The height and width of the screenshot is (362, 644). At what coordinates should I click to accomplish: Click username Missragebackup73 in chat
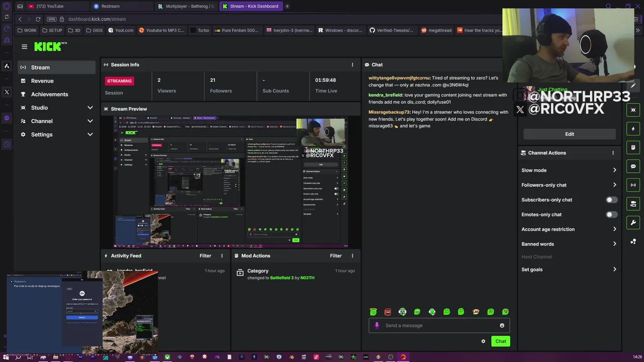point(389,112)
